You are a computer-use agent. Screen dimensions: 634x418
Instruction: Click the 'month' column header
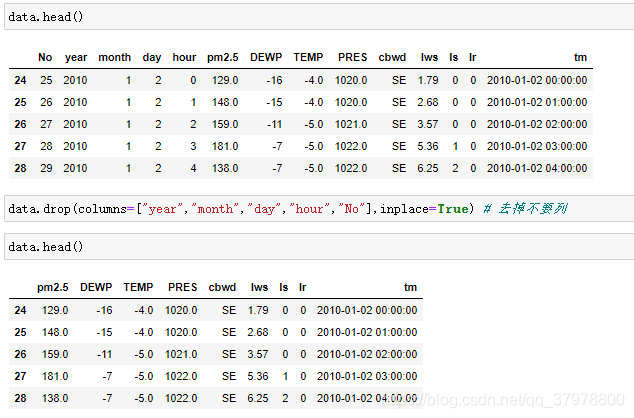pos(114,57)
